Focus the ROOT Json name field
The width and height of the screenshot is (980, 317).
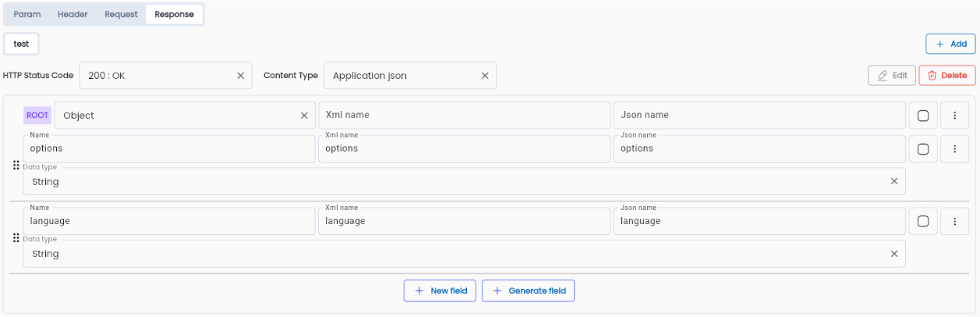[x=759, y=115]
